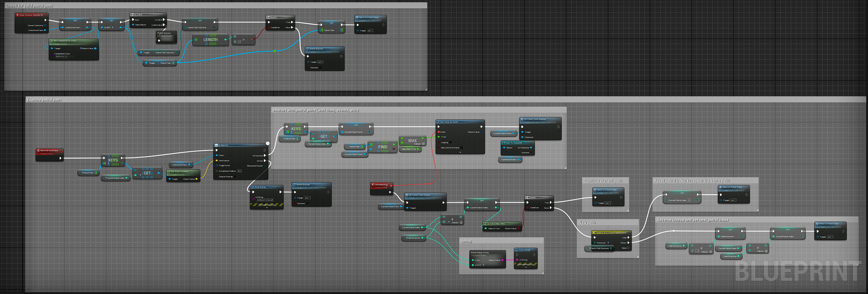868x294 pixels.
Task: Click the reroute knot on the blue Patrol Path wire
Action: tap(275, 51)
